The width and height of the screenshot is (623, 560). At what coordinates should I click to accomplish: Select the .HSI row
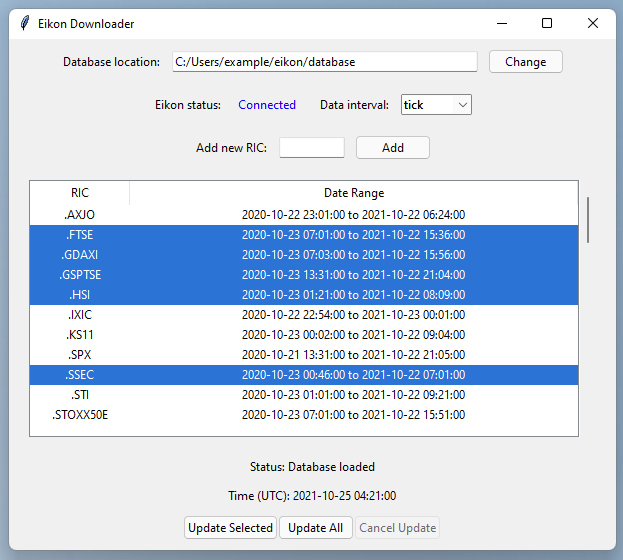tap(304, 295)
